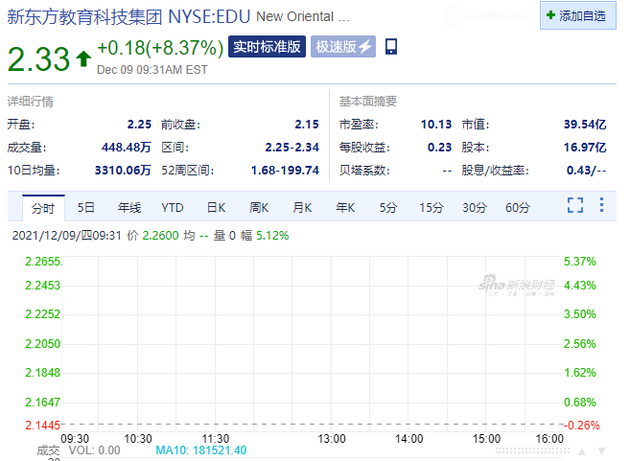Click the 5.37% percentage axis label

click(580, 262)
